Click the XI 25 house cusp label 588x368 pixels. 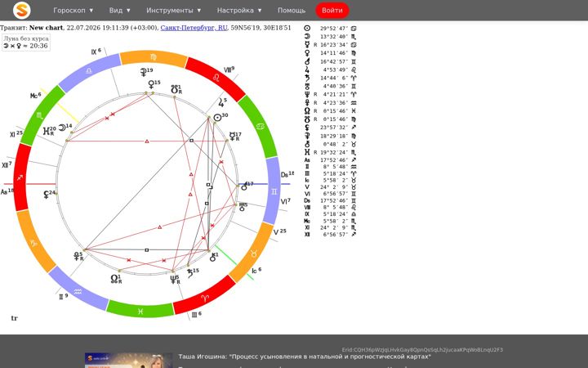16,134
